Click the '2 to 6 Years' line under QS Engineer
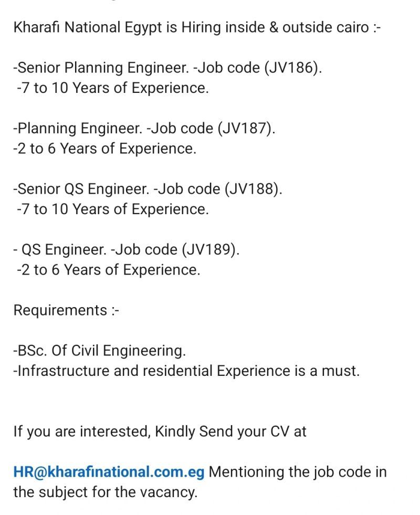420x515 pixels. coord(108,270)
